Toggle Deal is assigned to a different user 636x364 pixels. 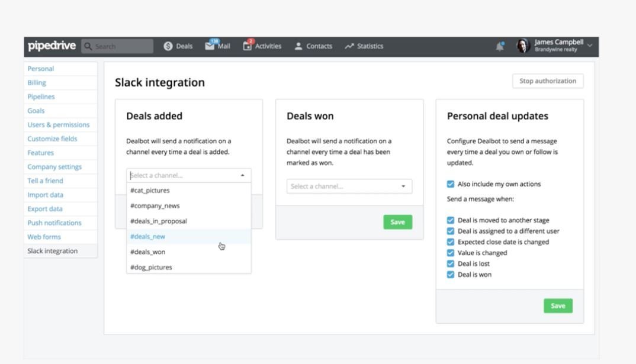(x=450, y=231)
